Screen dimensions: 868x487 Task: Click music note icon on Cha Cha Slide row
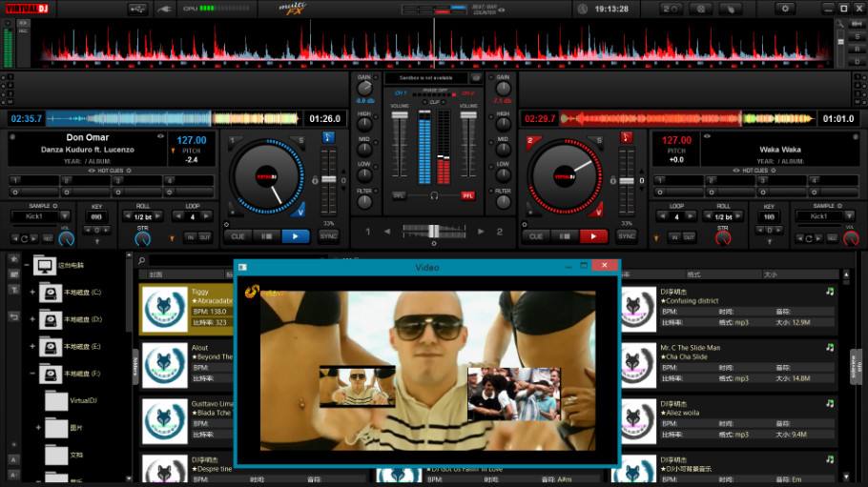click(x=829, y=347)
